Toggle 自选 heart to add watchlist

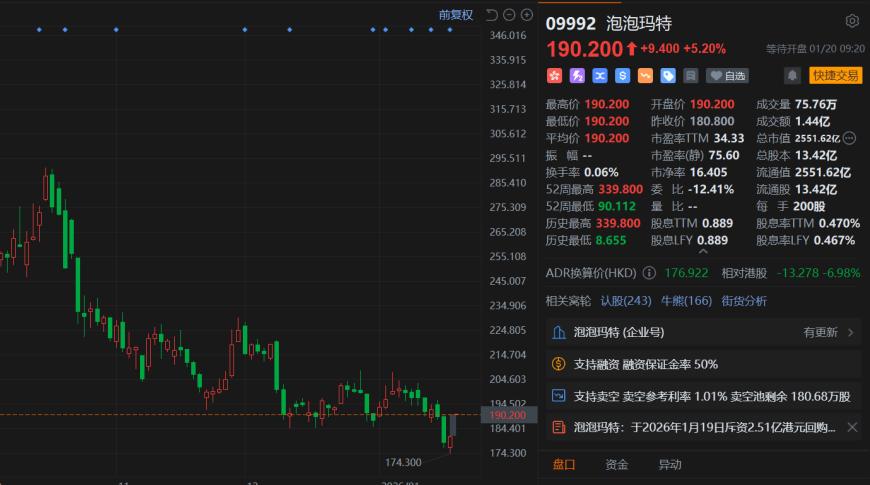(727, 75)
